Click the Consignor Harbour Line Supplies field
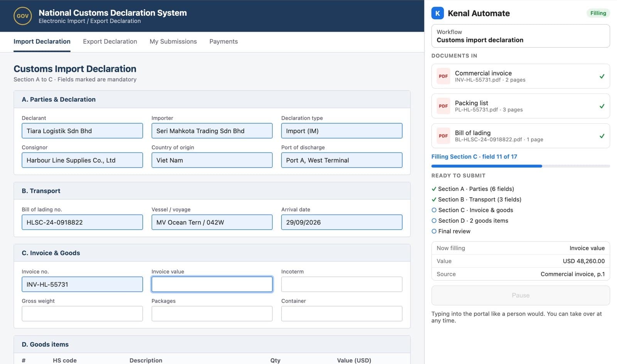 [82, 160]
